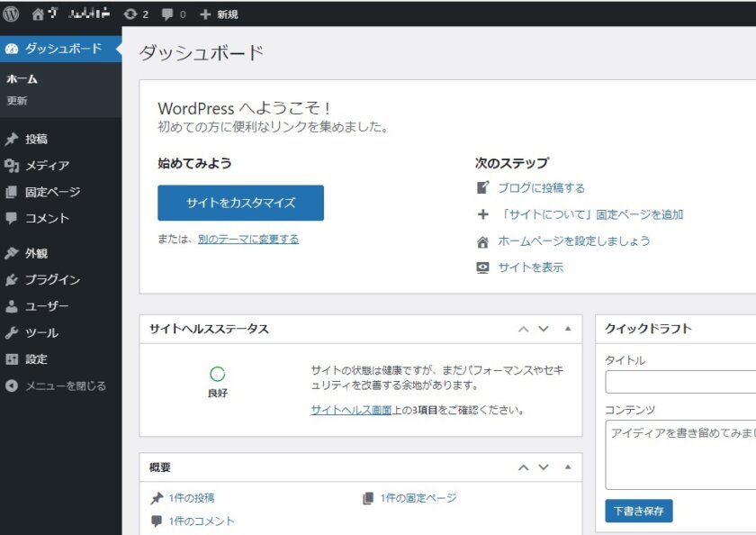Viewport: 756px width, 535px height.
Task: Click ホームページを設定しましょう link
Action: coord(574,241)
